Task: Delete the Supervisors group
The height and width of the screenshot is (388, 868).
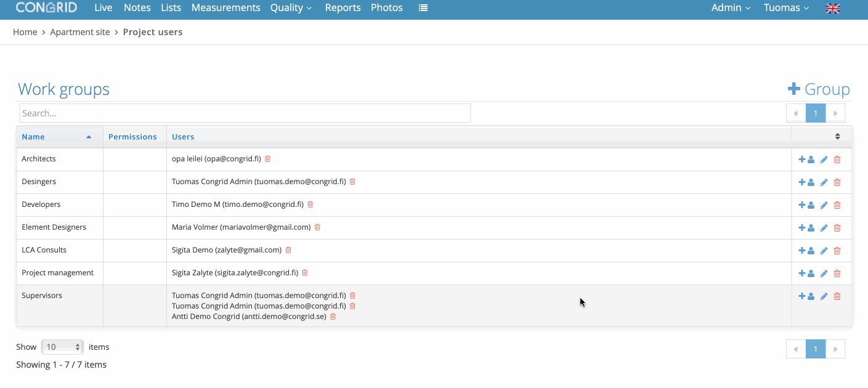Action: [837, 296]
